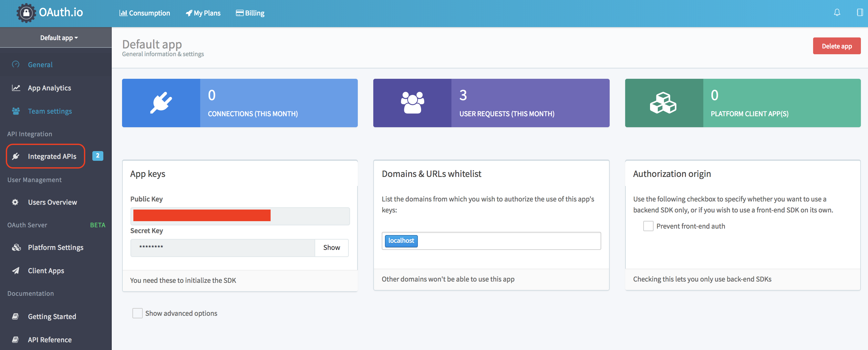Open Consumption menu
The height and width of the screenshot is (350, 868).
145,13
